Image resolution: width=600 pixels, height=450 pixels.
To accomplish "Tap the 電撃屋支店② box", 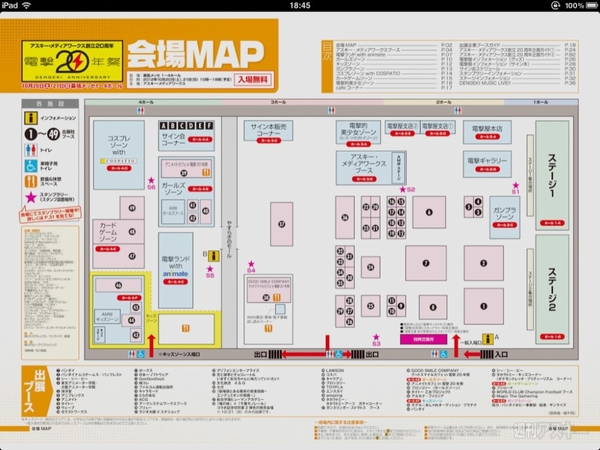I will tap(402, 127).
